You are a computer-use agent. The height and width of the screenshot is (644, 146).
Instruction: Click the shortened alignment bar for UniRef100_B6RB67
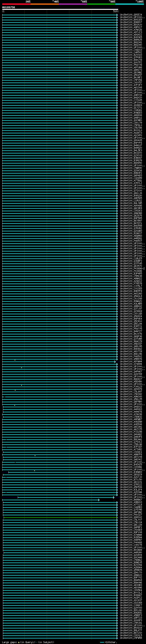(51, 500)
